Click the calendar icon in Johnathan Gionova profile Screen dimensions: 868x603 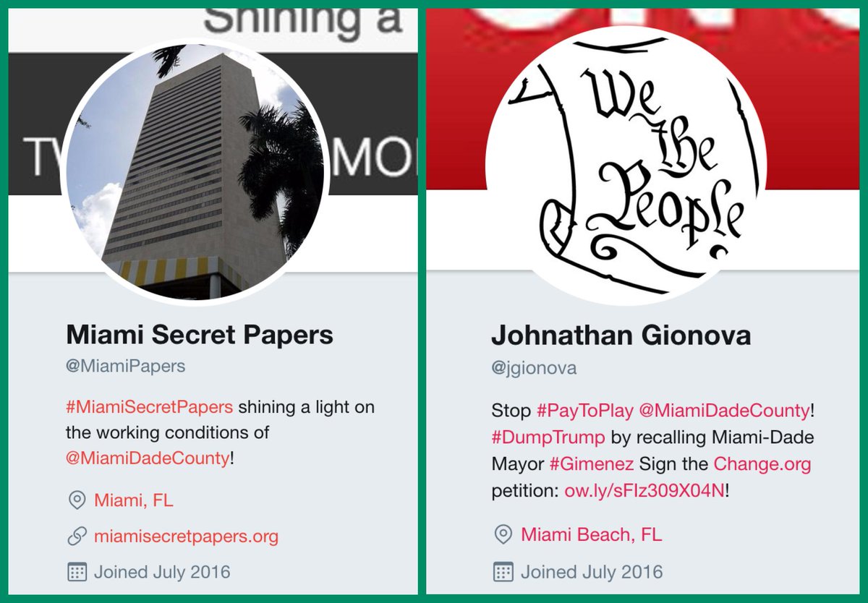(x=503, y=572)
